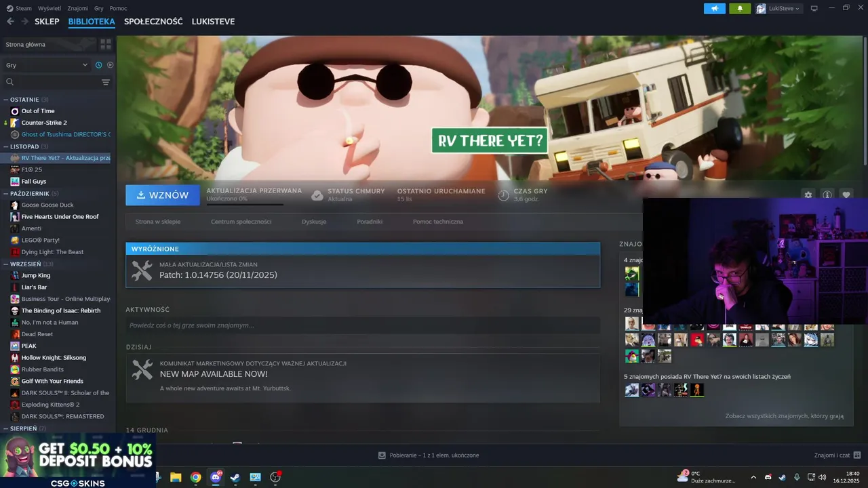Viewport: 868px width, 488px height.
Task: Click the play time clock icon
Action: (x=503, y=195)
